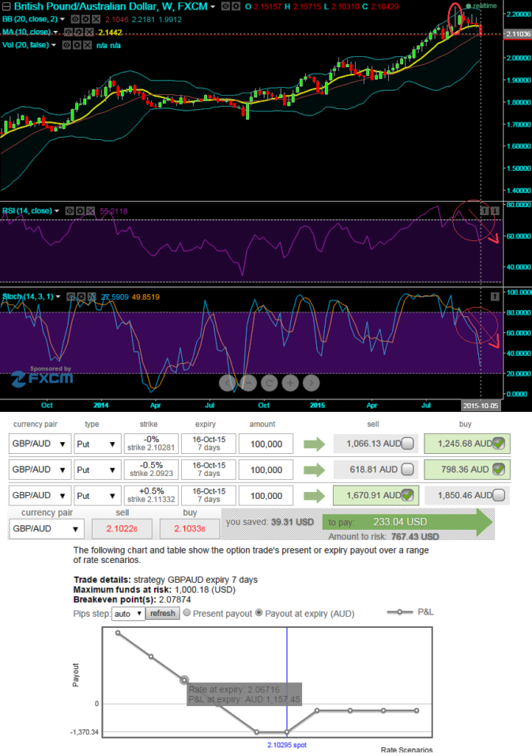
Task: Click the amount field in the +0.5% strike row
Action: pos(266,496)
